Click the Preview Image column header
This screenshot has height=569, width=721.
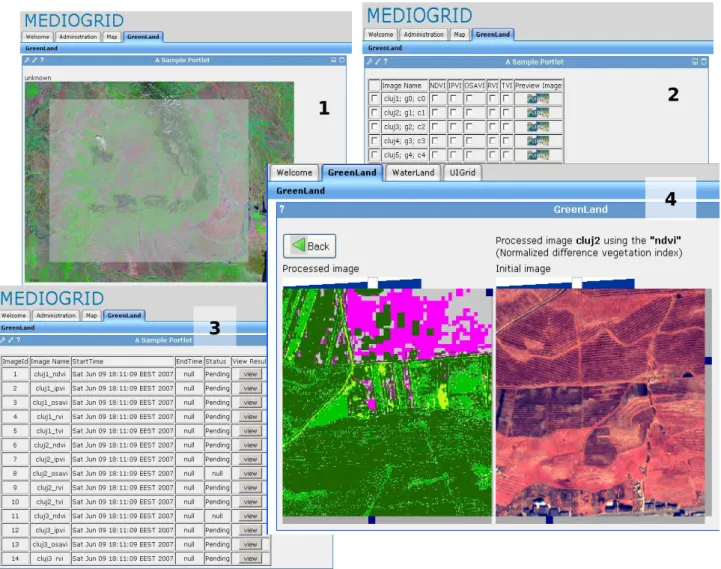(538, 86)
